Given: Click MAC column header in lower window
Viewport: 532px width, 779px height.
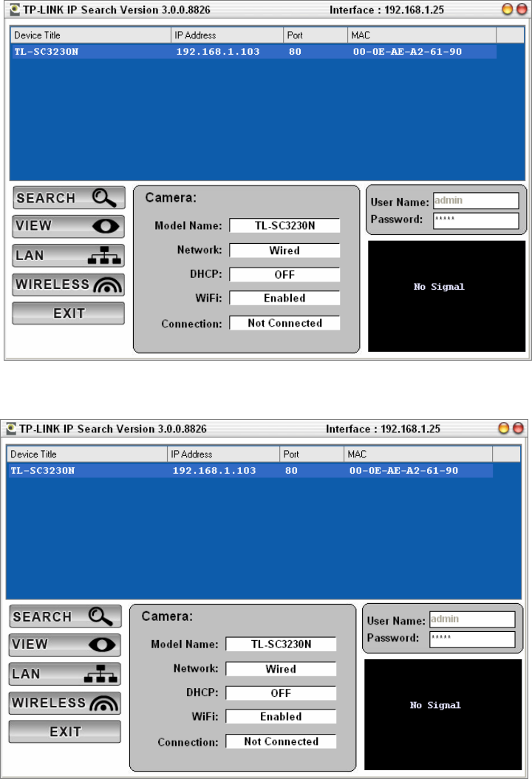Looking at the screenshot, I should click(x=418, y=454).
